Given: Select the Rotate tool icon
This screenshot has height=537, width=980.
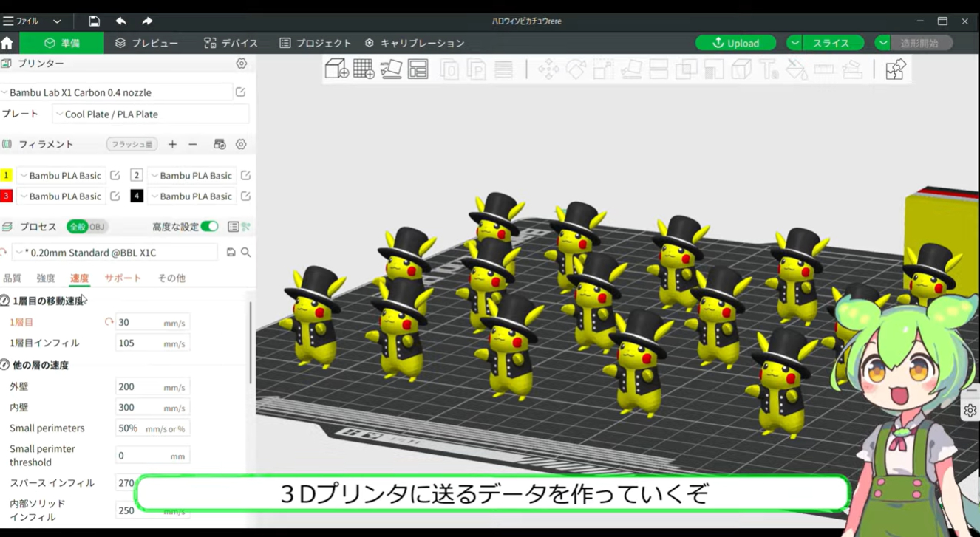Looking at the screenshot, I should tap(576, 69).
